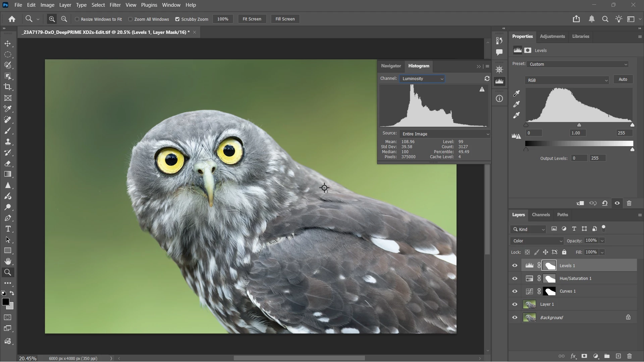Click the histogram refresh icon

pos(487,78)
